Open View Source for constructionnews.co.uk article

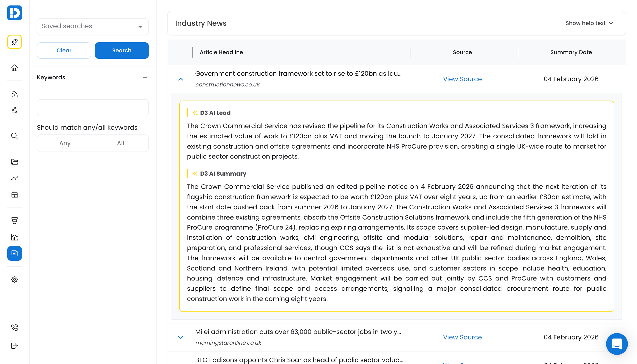462,79
